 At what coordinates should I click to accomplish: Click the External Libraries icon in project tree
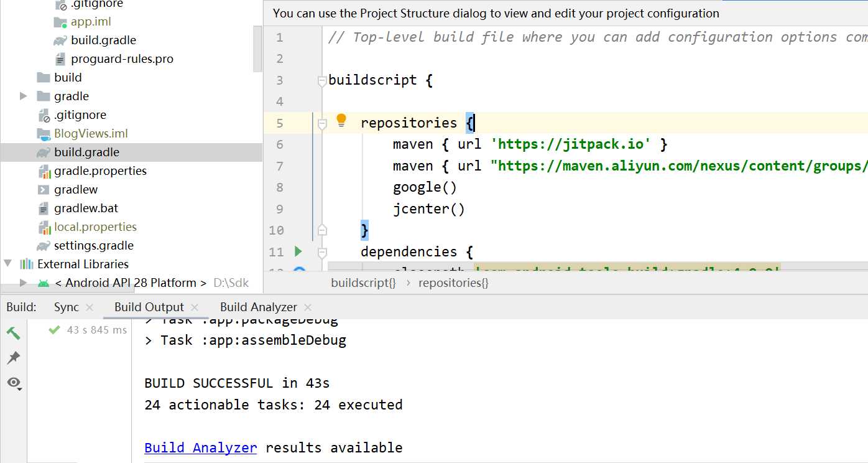[x=27, y=264]
